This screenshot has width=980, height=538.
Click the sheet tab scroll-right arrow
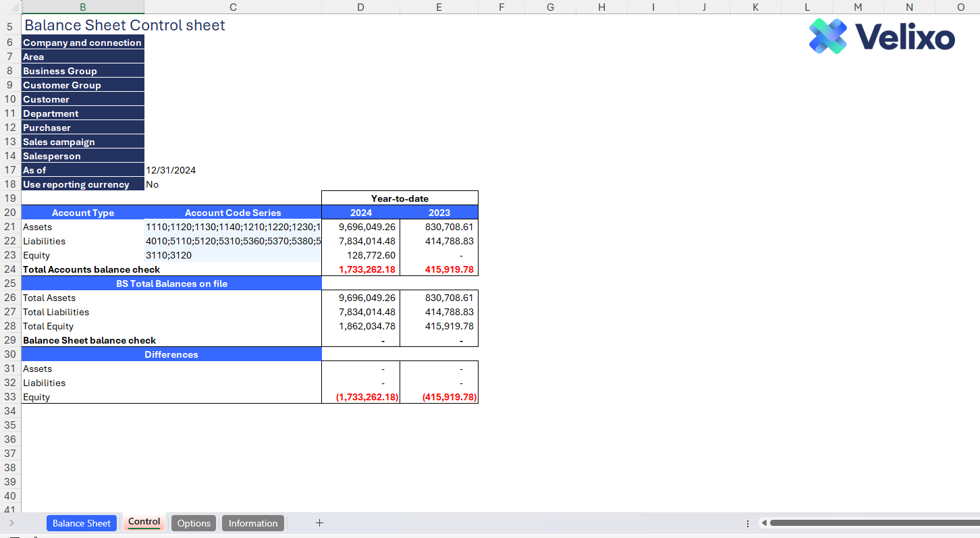[x=11, y=523]
